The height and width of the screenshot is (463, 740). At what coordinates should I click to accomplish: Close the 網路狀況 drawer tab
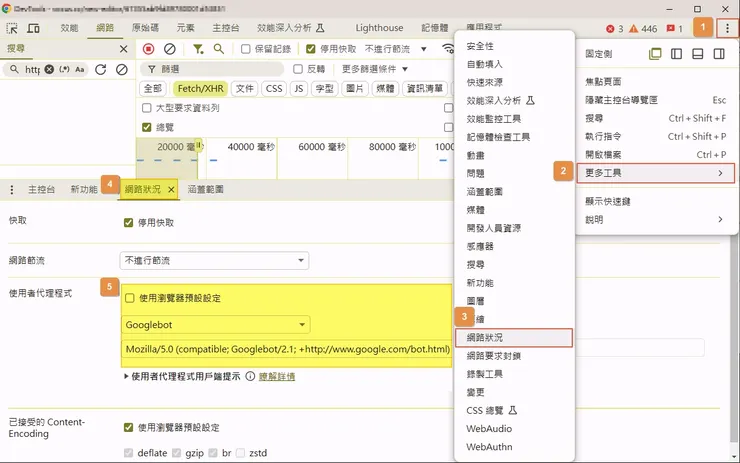(x=171, y=190)
